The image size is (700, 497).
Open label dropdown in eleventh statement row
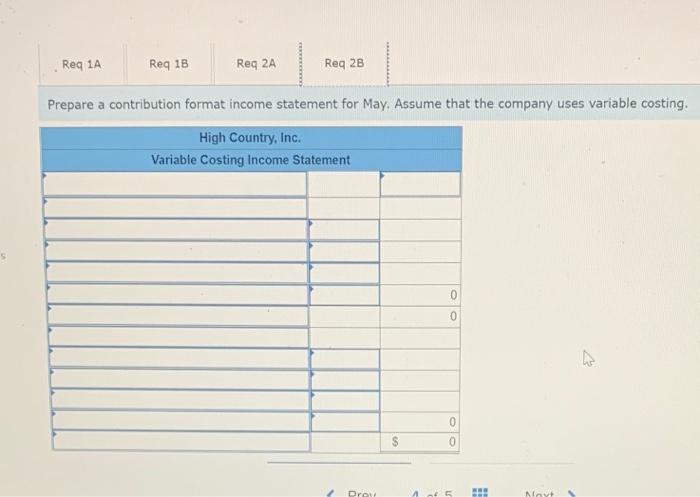click(x=181, y=400)
